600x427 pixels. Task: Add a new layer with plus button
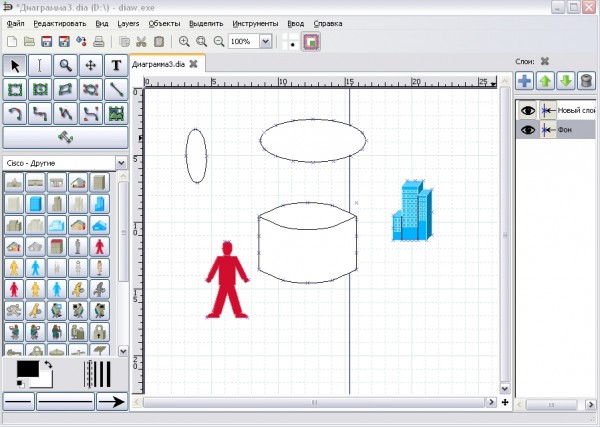[525, 81]
